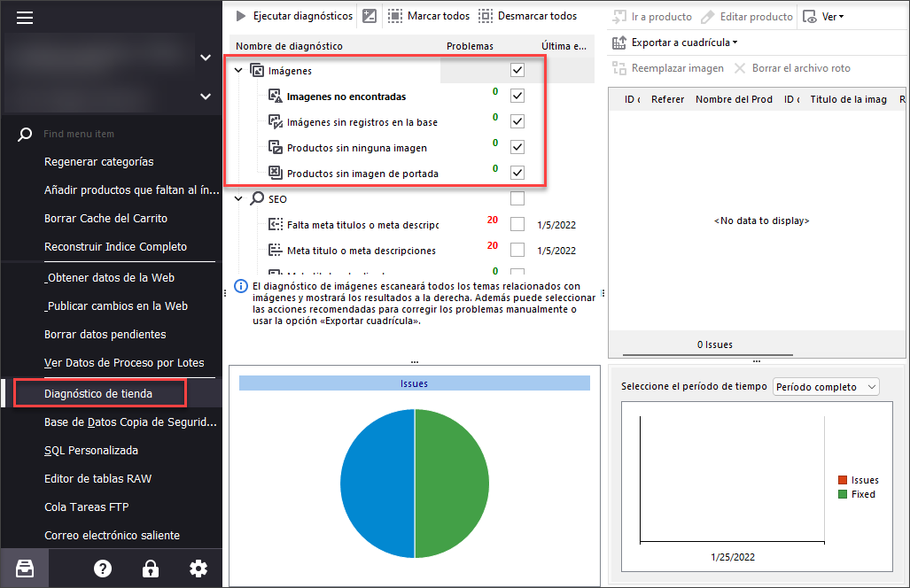Screen dimensions: 910x588
Task: Collapse the Imágenes tree group
Action: (238, 71)
